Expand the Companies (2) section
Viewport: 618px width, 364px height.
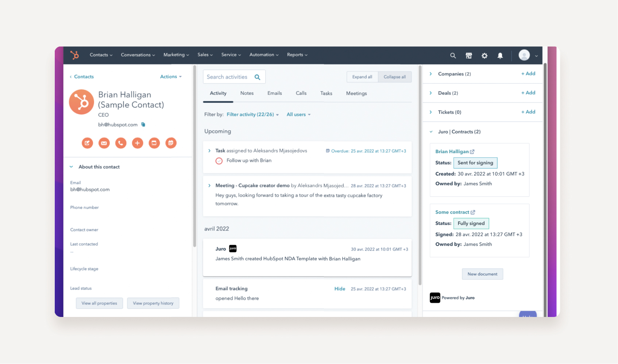coord(432,74)
